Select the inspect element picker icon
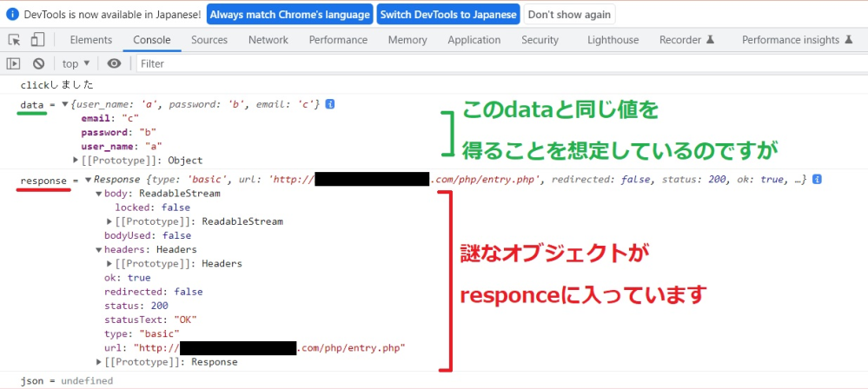868x389 pixels. pyautogui.click(x=14, y=40)
